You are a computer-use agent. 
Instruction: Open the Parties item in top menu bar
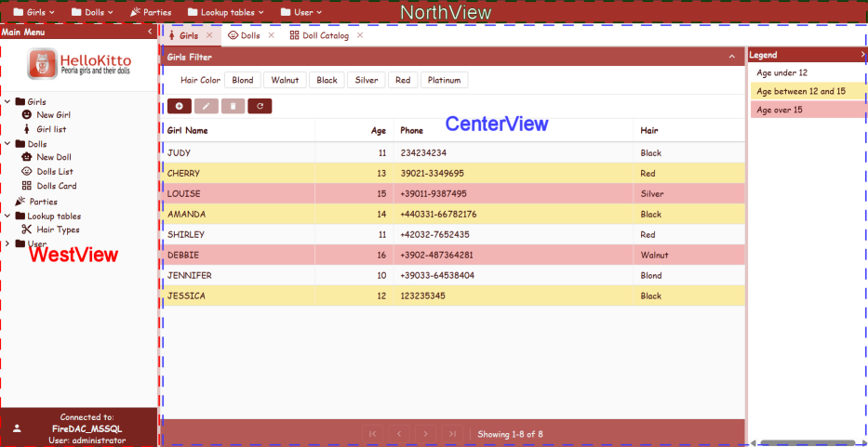[151, 12]
